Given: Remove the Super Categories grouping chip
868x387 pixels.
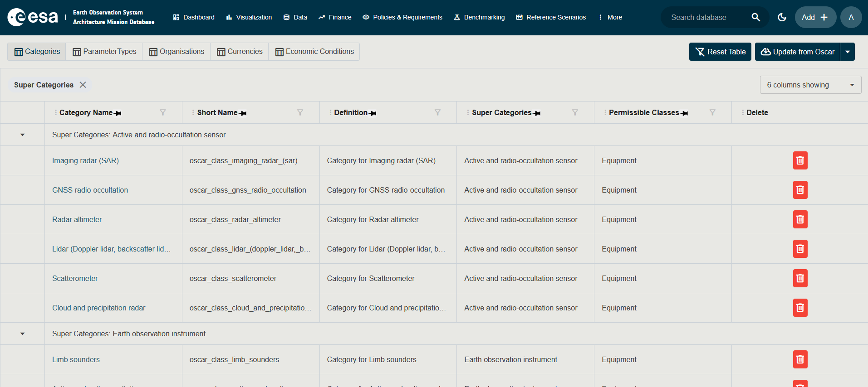Looking at the screenshot, I should click(83, 85).
